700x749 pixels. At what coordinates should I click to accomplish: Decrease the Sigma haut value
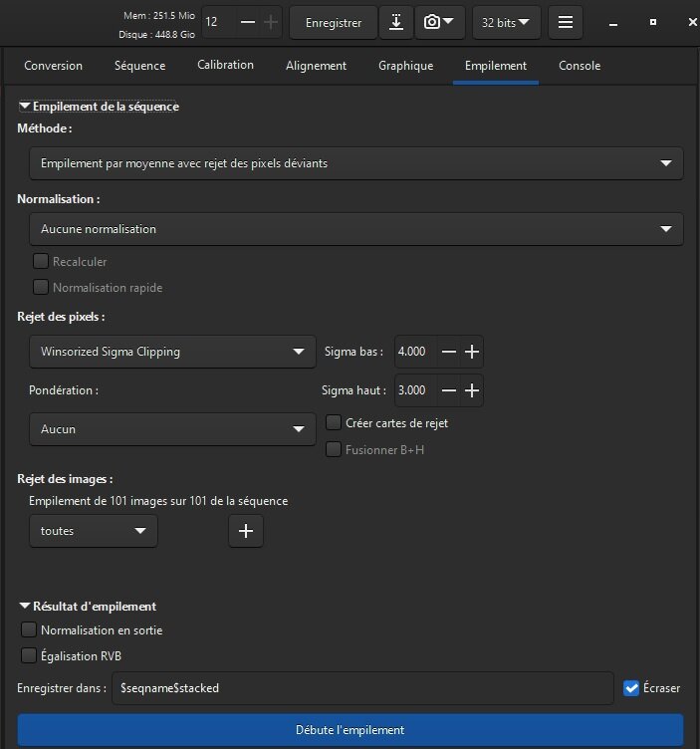[449, 390]
